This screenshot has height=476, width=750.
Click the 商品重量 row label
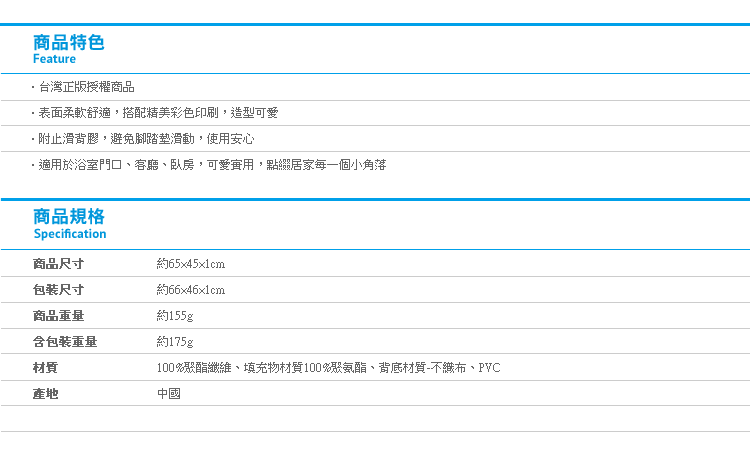[x=58, y=316]
